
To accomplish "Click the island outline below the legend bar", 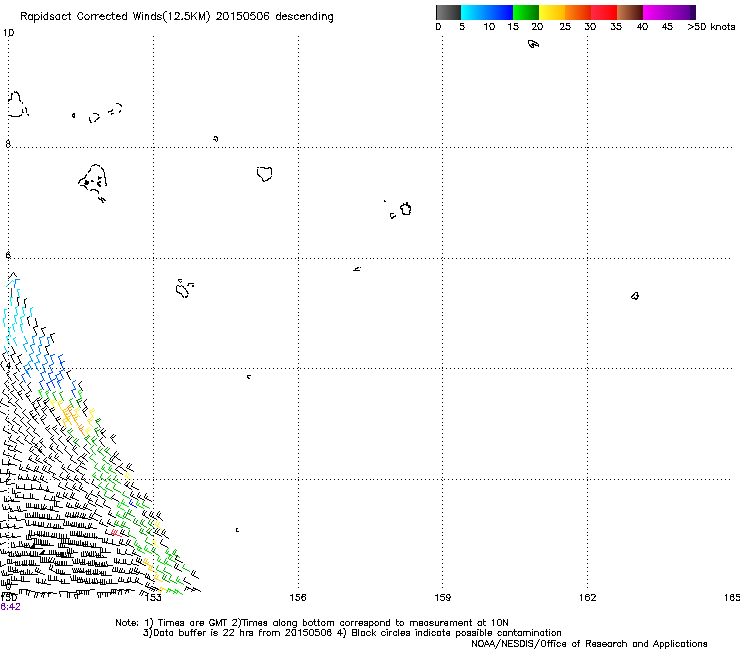I will (x=533, y=44).
